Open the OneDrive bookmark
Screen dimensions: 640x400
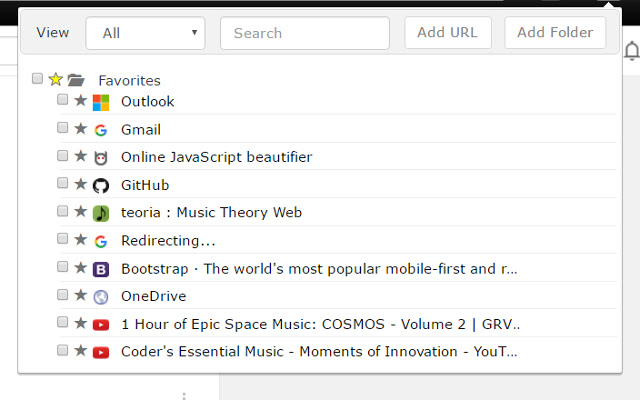153,297
